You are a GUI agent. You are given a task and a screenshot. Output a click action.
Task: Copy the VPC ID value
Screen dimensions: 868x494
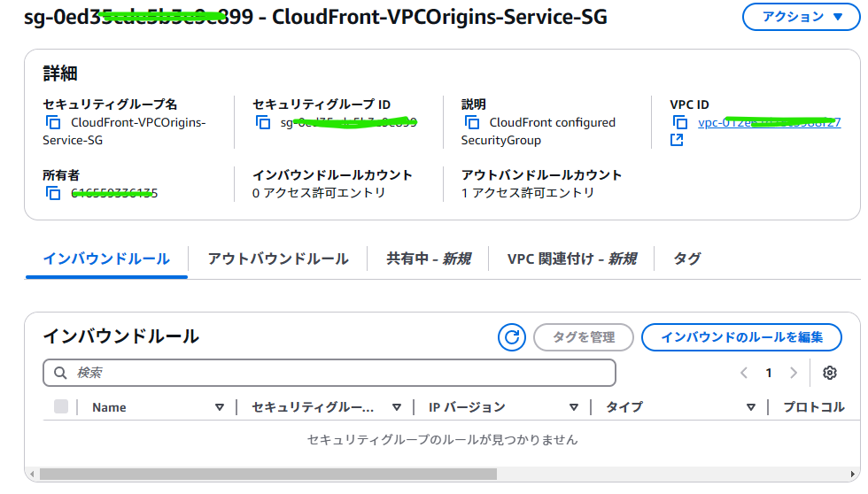coord(680,122)
